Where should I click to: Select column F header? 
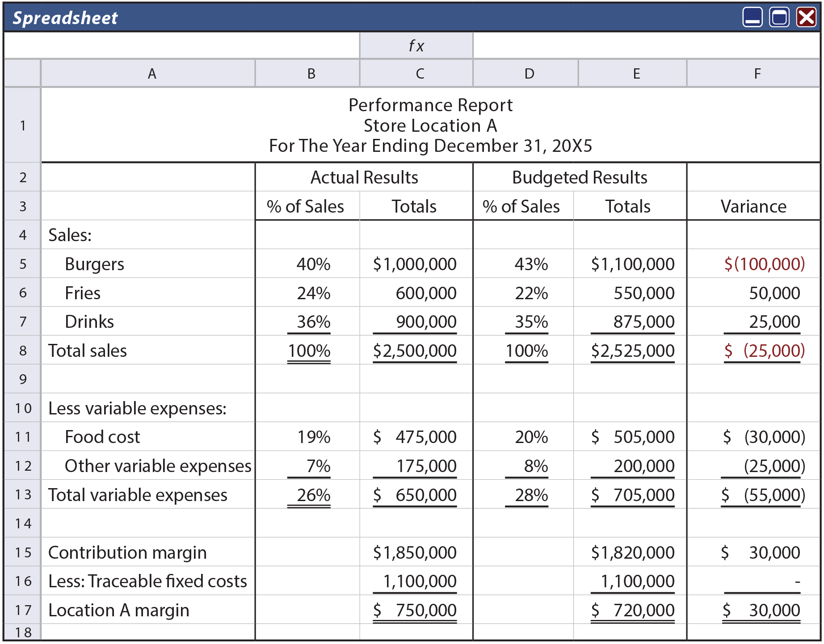753,73
